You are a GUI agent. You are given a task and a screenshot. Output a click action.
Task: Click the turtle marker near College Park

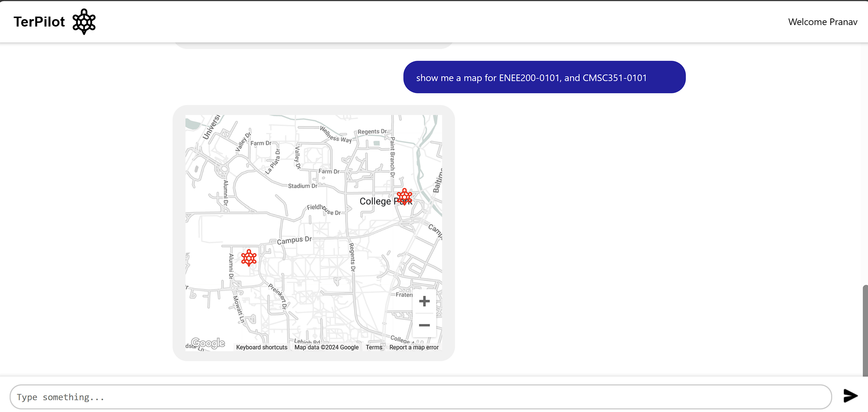coord(404,196)
